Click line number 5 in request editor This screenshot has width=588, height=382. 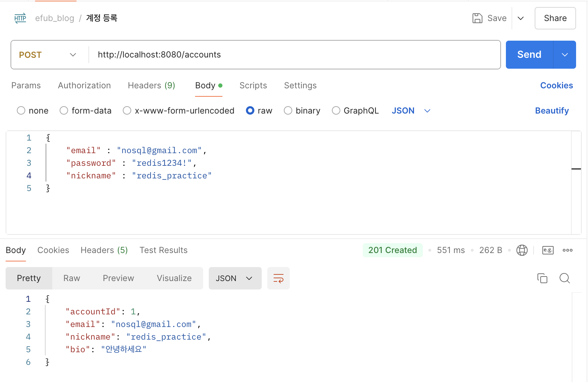29,188
